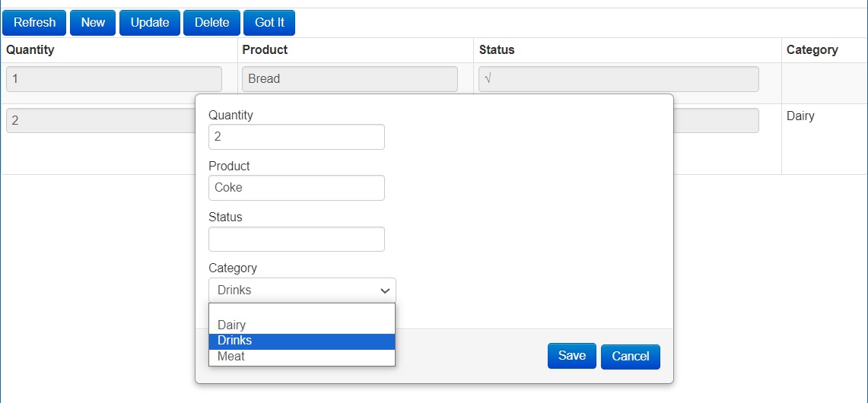Click the Product field containing Coke
This screenshot has height=403, width=868.
pyautogui.click(x=296, y=188)
